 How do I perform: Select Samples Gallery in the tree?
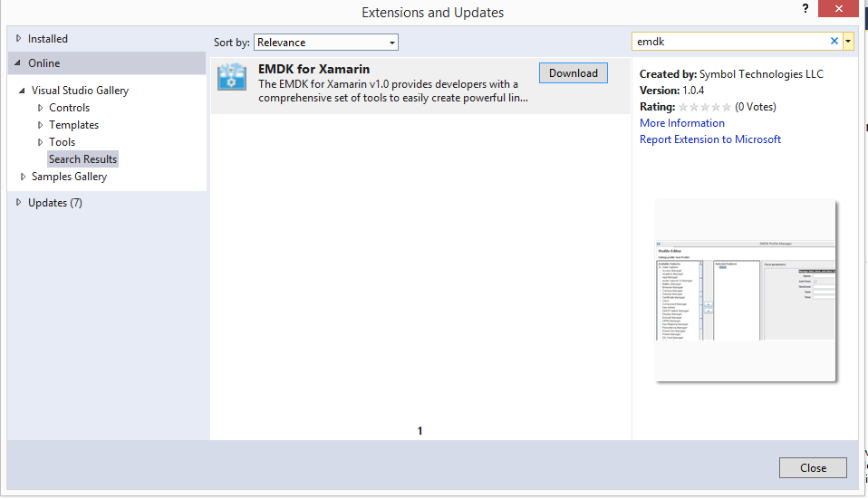click(x=69, y=177)
